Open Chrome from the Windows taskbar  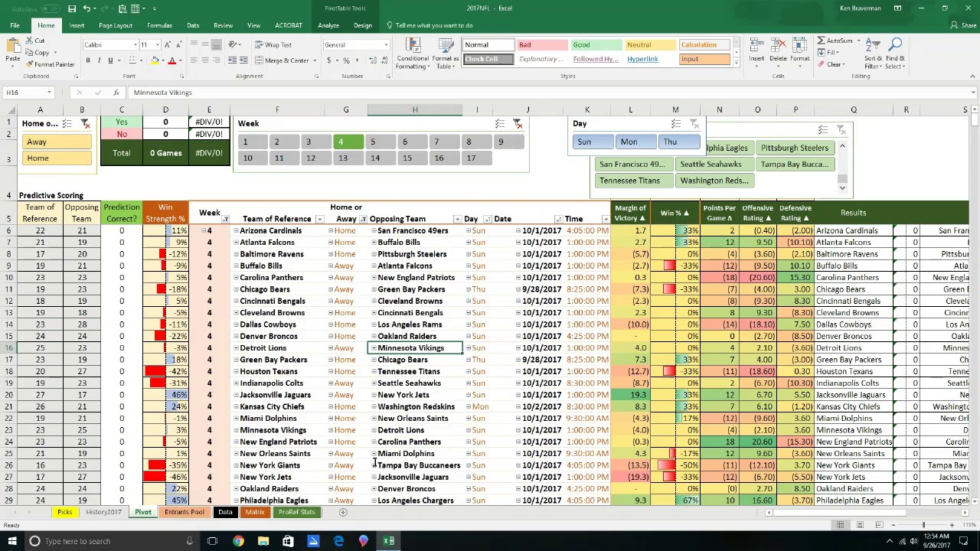click(x=238, y=541)
